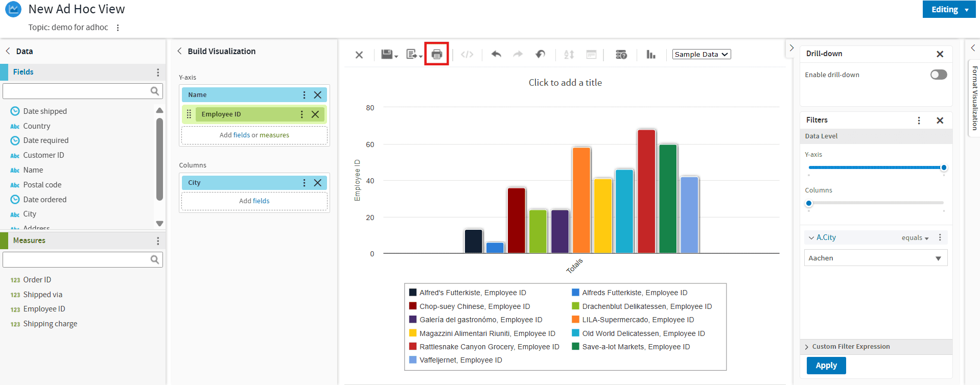980x385 pixels.
Task: Click the Undo All (reset) icon
Action: click(540, 54)
